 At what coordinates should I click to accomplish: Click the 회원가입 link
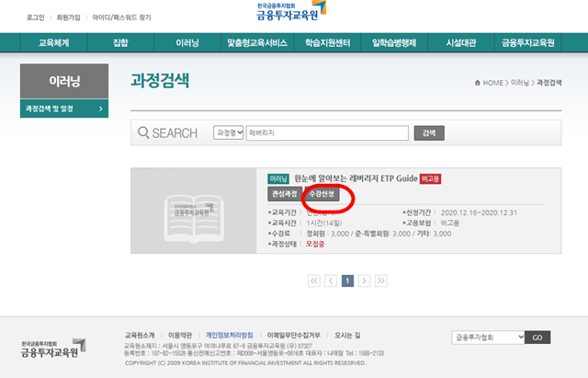(x=68, y=17)
